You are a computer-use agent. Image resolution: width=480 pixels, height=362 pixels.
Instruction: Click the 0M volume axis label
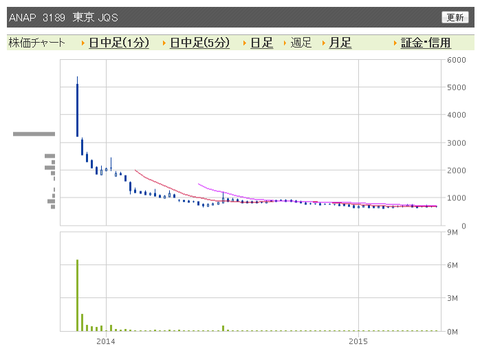(452, 332)
